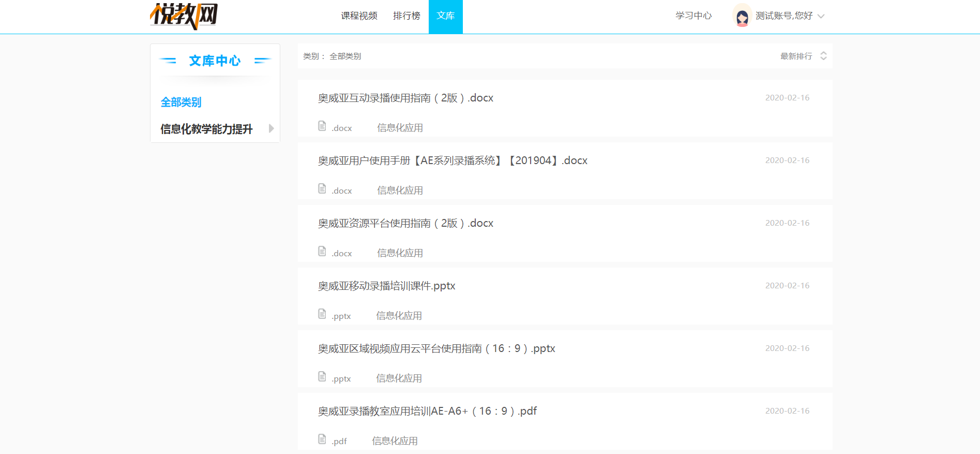Click 全部类别 in the category filter bar
The height and width of the screenshot is (454, 980).
[345, 56]
